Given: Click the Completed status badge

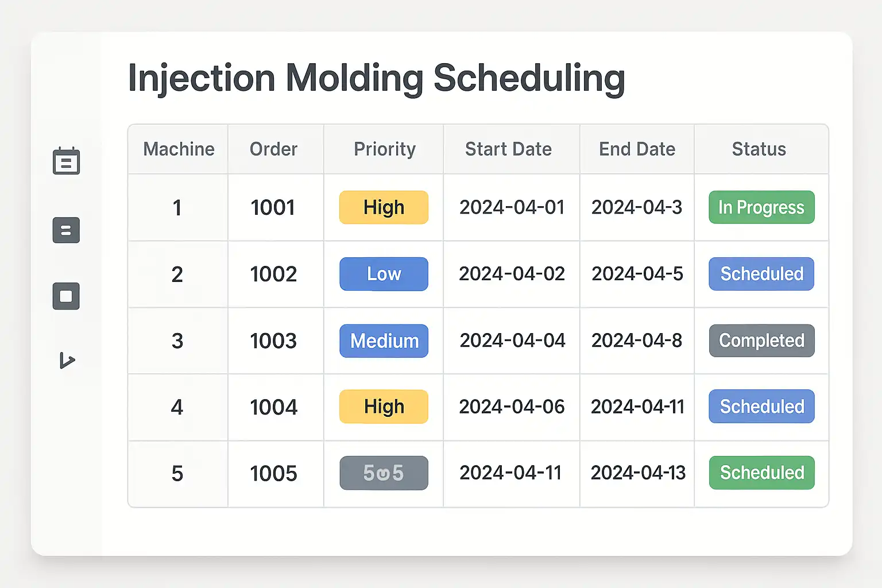Looking at the screenshot, I should pyautogui.click(x=761, y=341).
